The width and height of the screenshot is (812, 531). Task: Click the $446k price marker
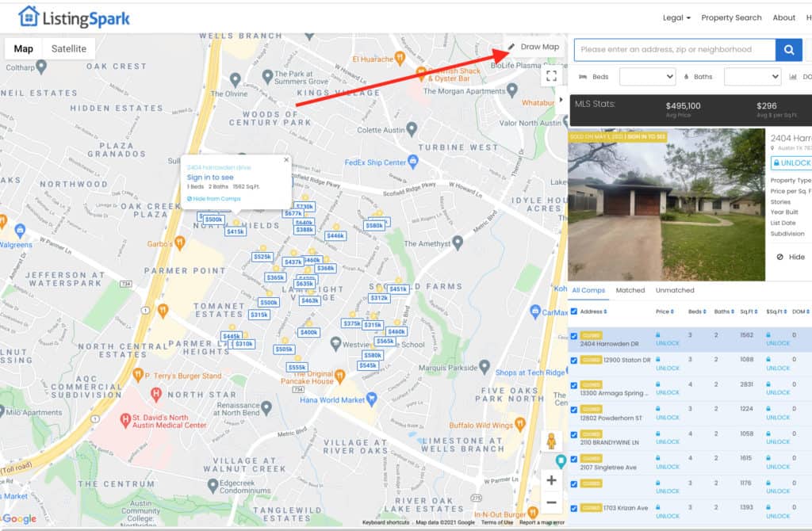click(x=335, y=235)
